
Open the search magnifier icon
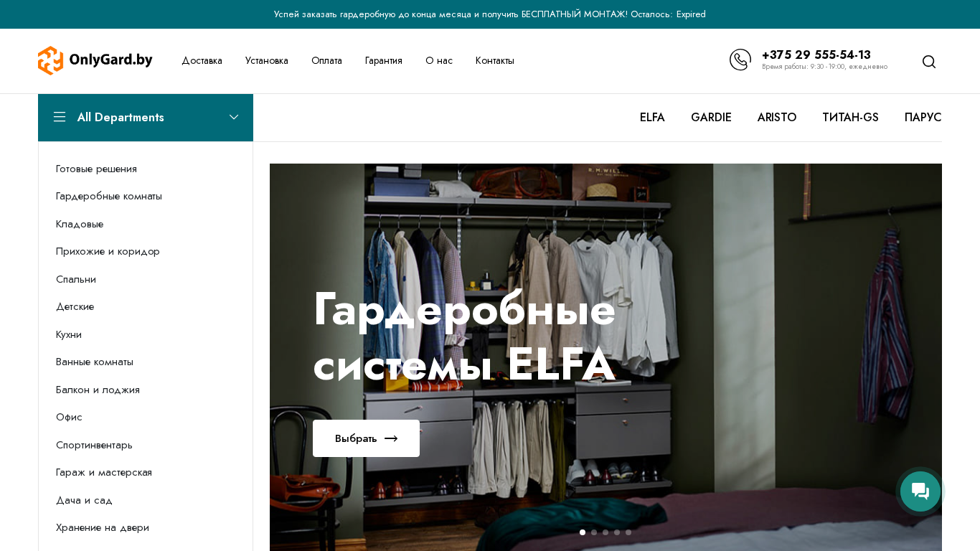tap(929, 62)
